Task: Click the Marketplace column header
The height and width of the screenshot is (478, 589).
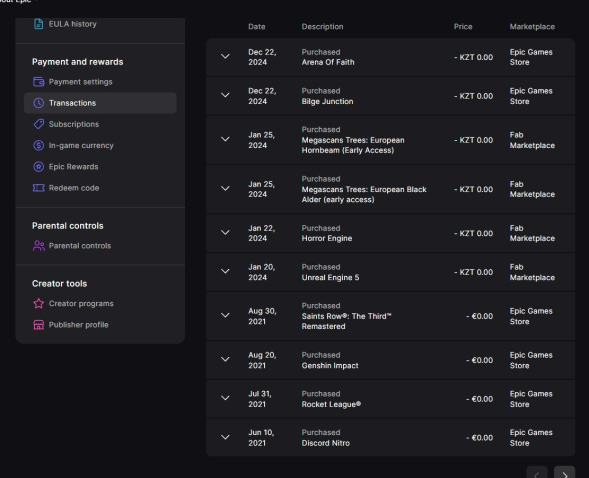Action: 532,27
